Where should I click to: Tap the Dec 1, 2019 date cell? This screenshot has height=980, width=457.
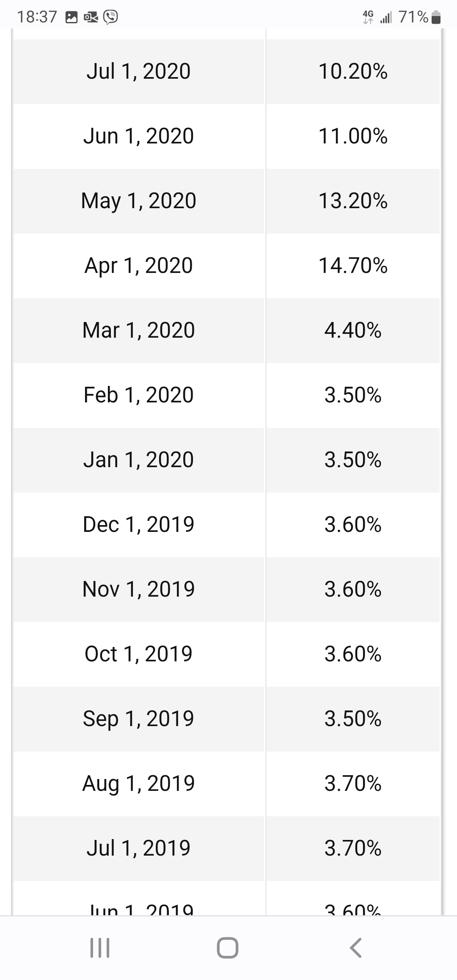[138, 525]
